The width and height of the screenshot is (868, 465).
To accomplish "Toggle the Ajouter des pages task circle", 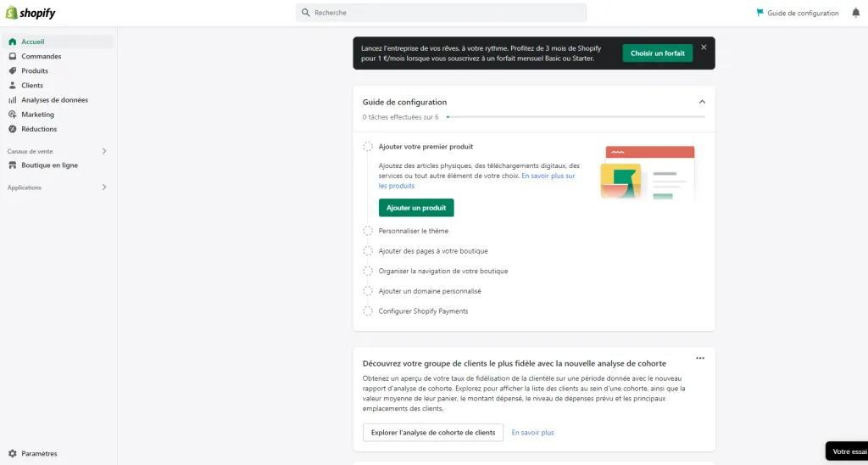I will [x=368, y=251].
